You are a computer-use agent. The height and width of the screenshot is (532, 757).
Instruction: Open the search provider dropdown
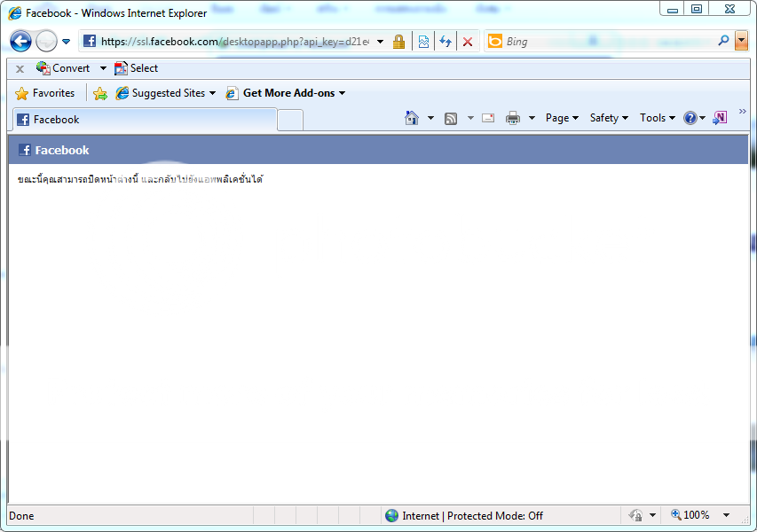(742, 42)
